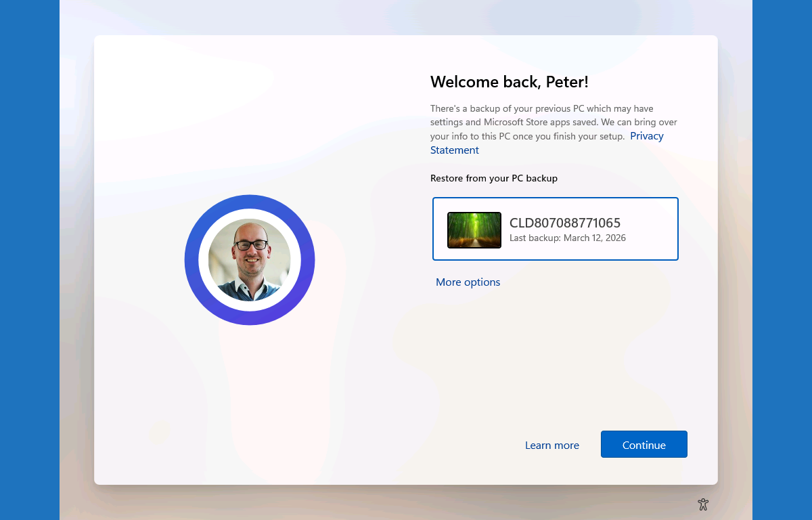Click the solid blue strip on the right edge
This screenshot has width=812, height=520.
[x=782, y=260]
